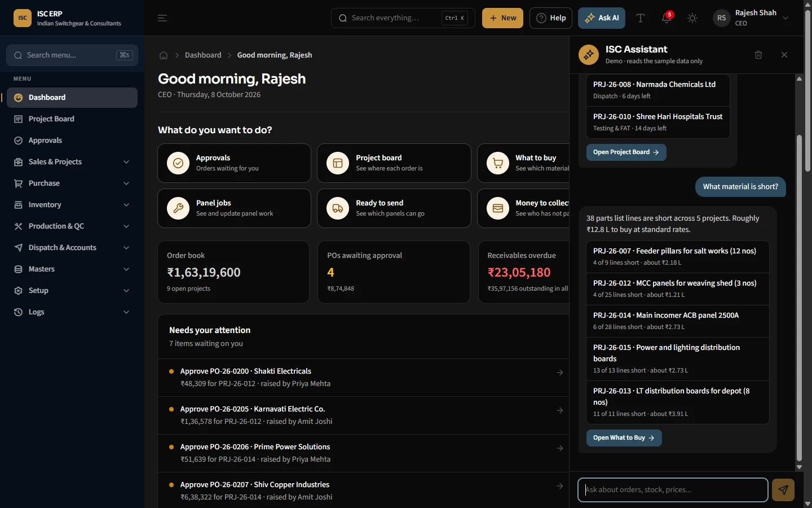The height and width of the screenshot is (508, 812).
Task: Open the PRJ-26-008 Narmada Chemicals row
Action: 658,90
